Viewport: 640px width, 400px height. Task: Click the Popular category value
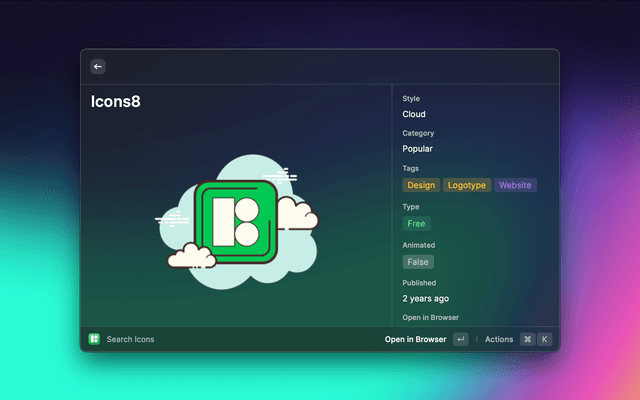[x=417, y=149]
